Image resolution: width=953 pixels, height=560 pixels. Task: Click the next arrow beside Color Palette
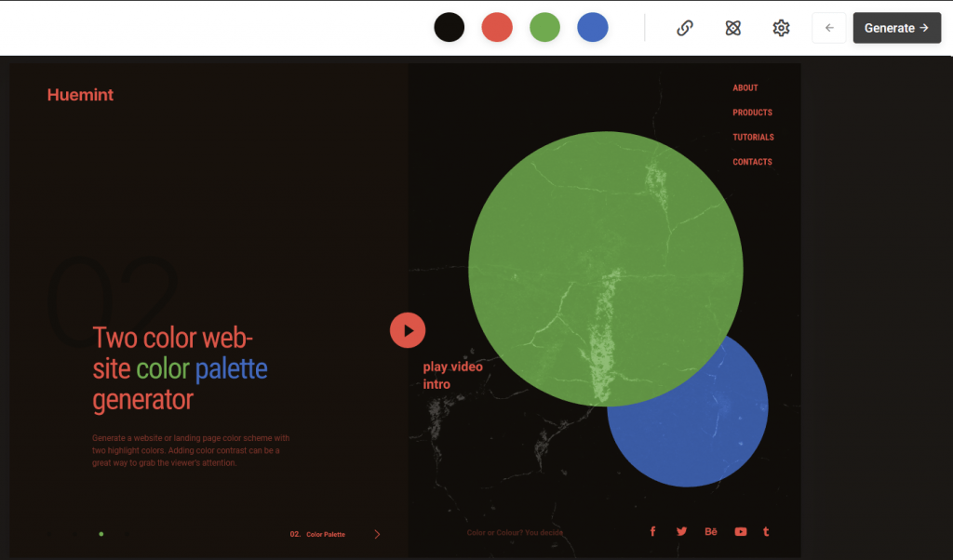pyautogui.click(x=378, y=534)
